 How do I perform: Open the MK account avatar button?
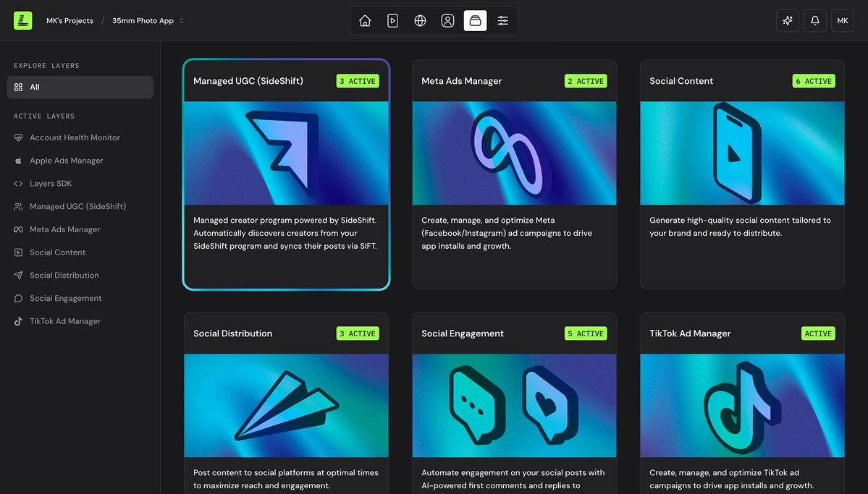(843, 20)
